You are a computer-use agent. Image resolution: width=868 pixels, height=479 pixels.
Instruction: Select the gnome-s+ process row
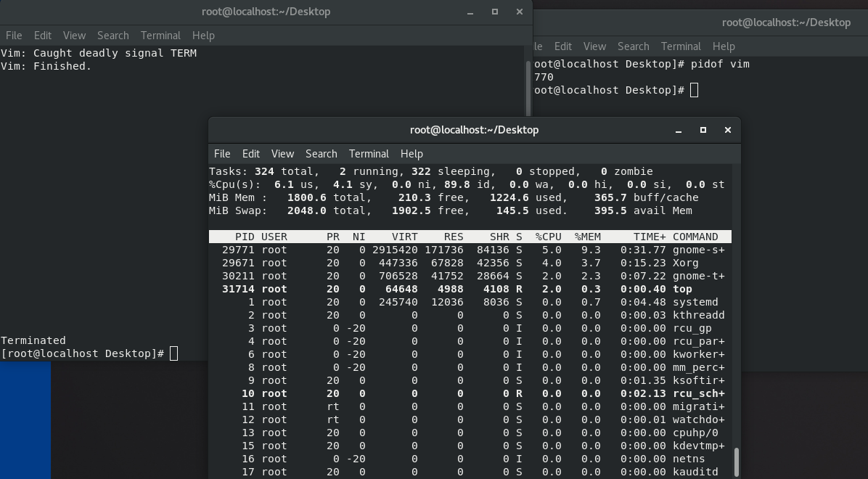[x=470, y=250]
